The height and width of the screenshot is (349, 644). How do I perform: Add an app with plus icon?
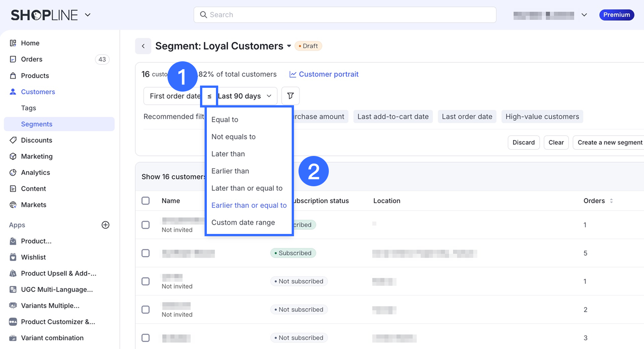106,225
